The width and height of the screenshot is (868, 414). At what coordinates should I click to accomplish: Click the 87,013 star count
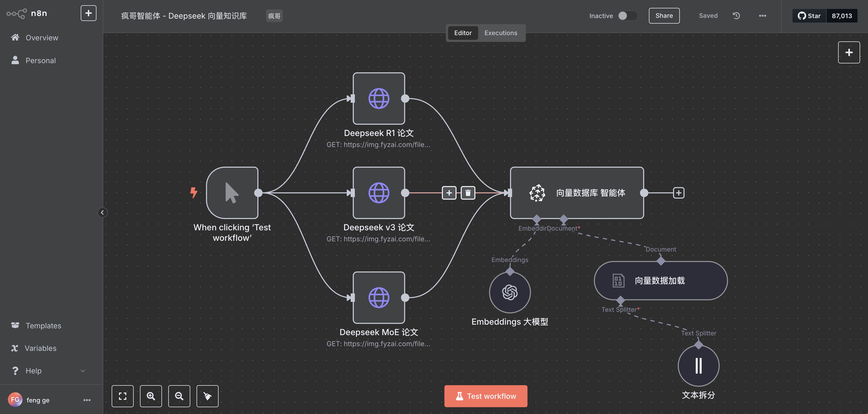(x=842, y=16)
